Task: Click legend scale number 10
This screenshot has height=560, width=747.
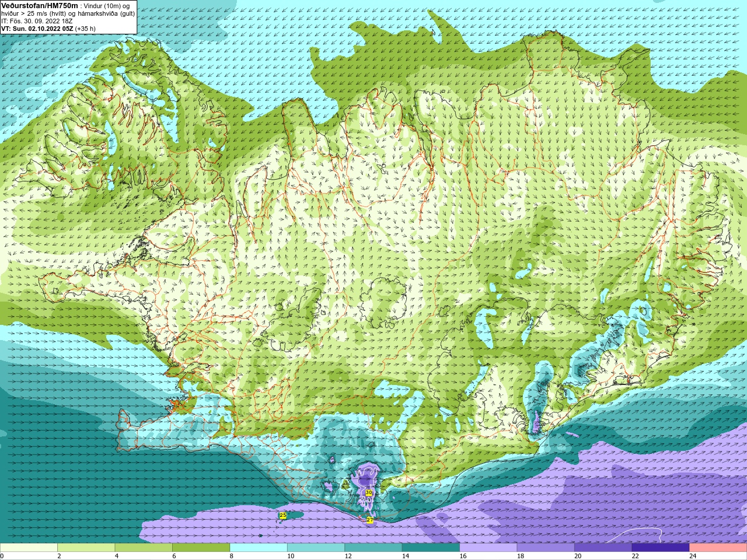Action: pos(291,556)
